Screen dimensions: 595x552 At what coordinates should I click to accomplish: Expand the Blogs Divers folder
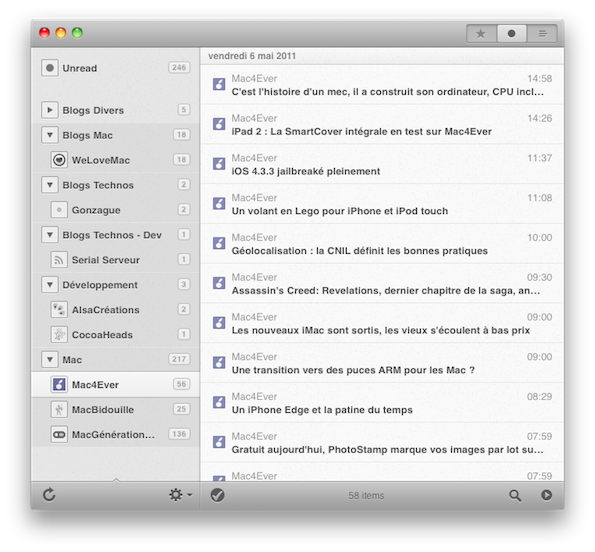[50, 110]
